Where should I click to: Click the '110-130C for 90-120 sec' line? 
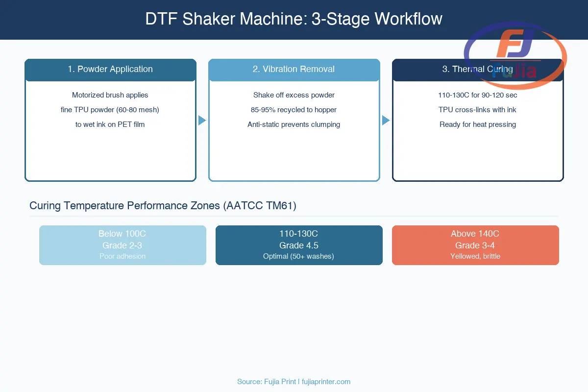(478, 95)
